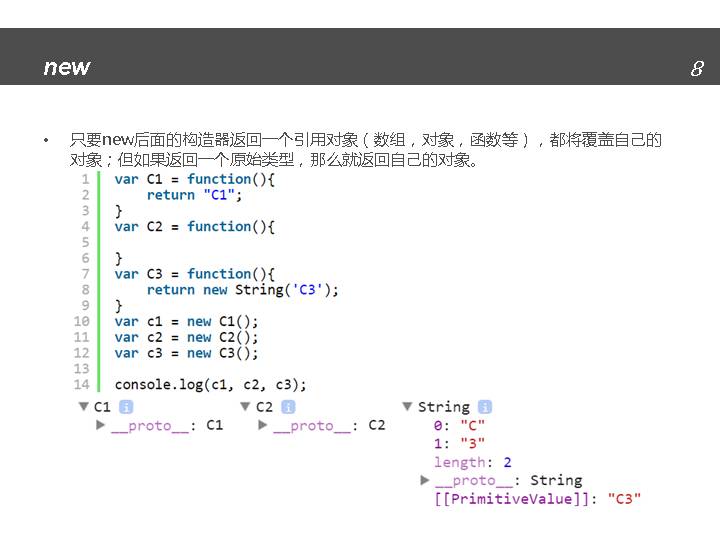Screen dimensions: 720x540
Task: Click the slide page number 8 in header
Action: pyautogui.click(x=696, y=68)
